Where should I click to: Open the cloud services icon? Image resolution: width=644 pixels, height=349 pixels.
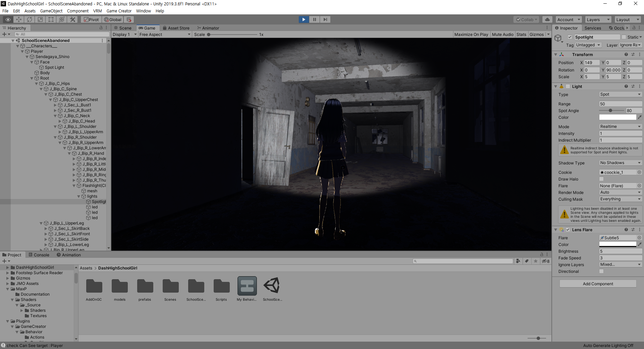(547, 19)
